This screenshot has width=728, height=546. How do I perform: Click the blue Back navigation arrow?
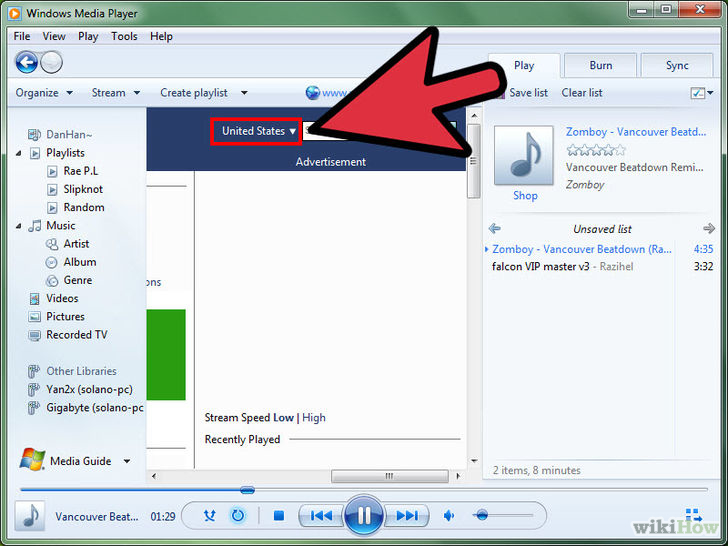26,62
